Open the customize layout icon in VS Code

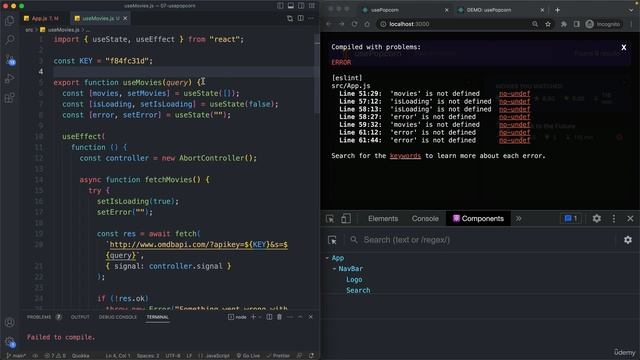click(312, 6)
